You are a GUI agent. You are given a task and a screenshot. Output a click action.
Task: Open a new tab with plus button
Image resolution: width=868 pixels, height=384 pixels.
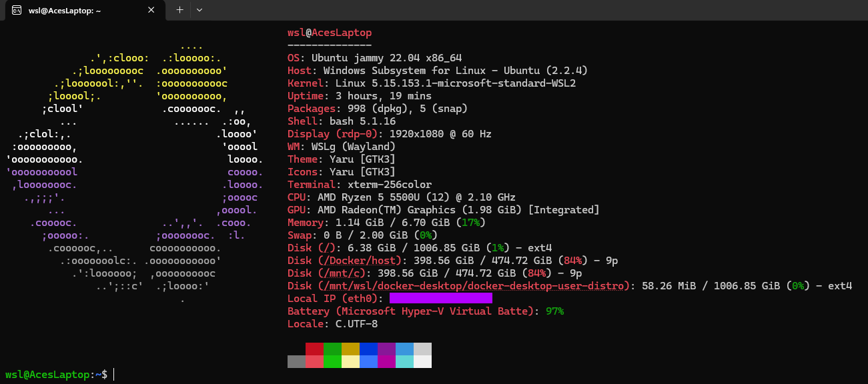click(179, 10)
